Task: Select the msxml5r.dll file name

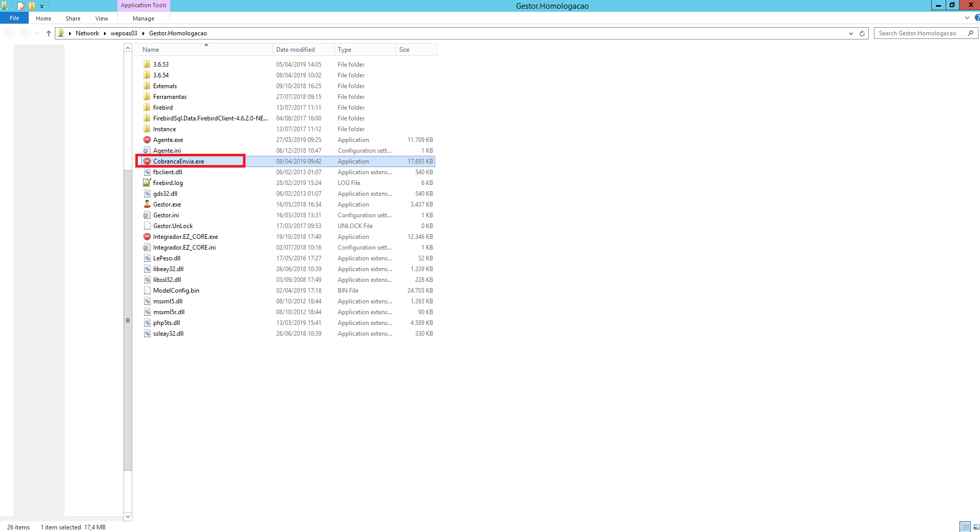Action: [169, 312]
